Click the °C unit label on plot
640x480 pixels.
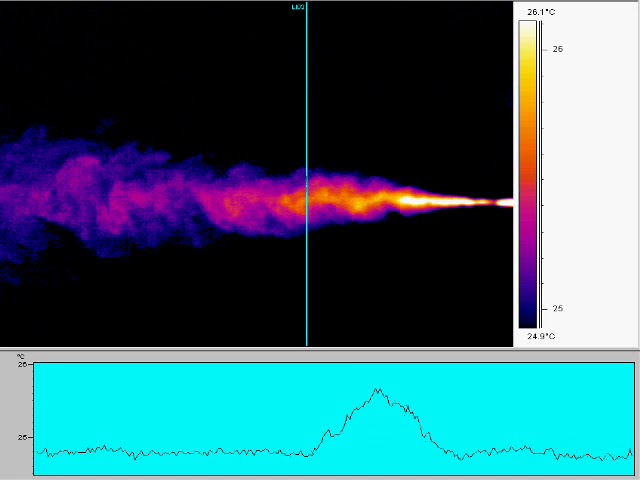pyautogui.click(x=21, y=357)
